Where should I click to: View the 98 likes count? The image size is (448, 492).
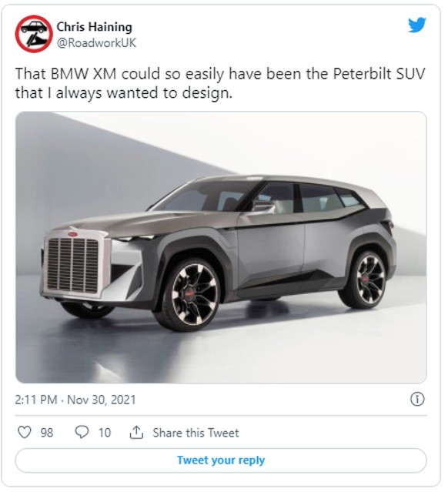(x=47, y=433)
